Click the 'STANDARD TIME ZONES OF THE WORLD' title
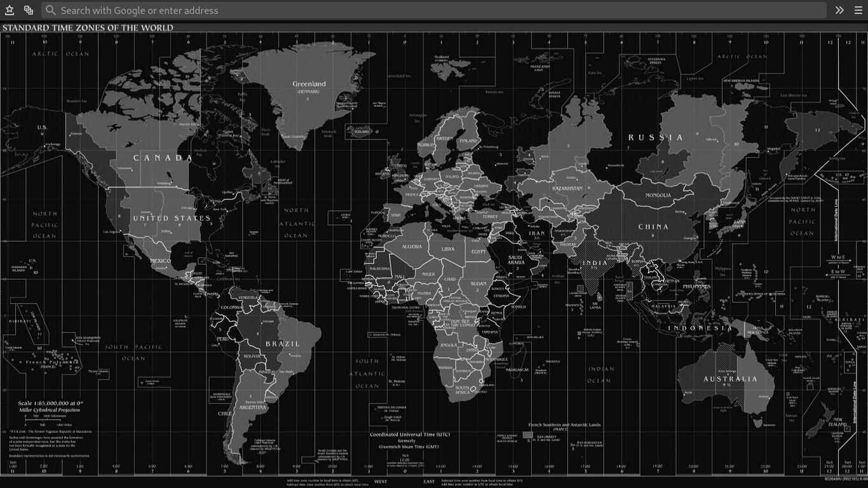 point(88,28)
